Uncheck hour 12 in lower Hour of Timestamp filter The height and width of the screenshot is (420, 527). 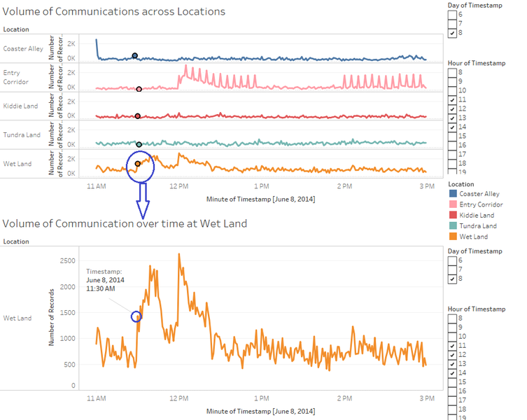(452, 354)
